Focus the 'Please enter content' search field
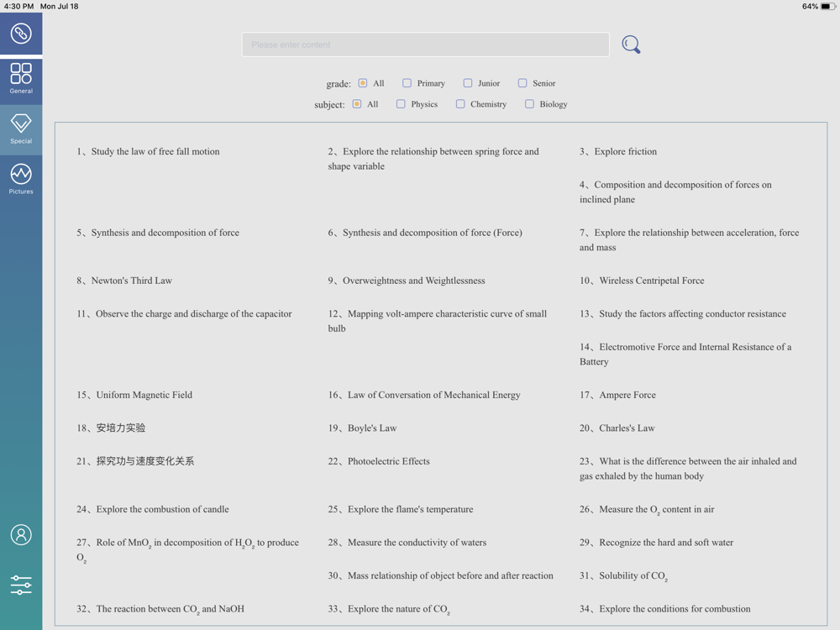This screenshot has height=630, width=840. pyautogui.click(x=425, y=45)
